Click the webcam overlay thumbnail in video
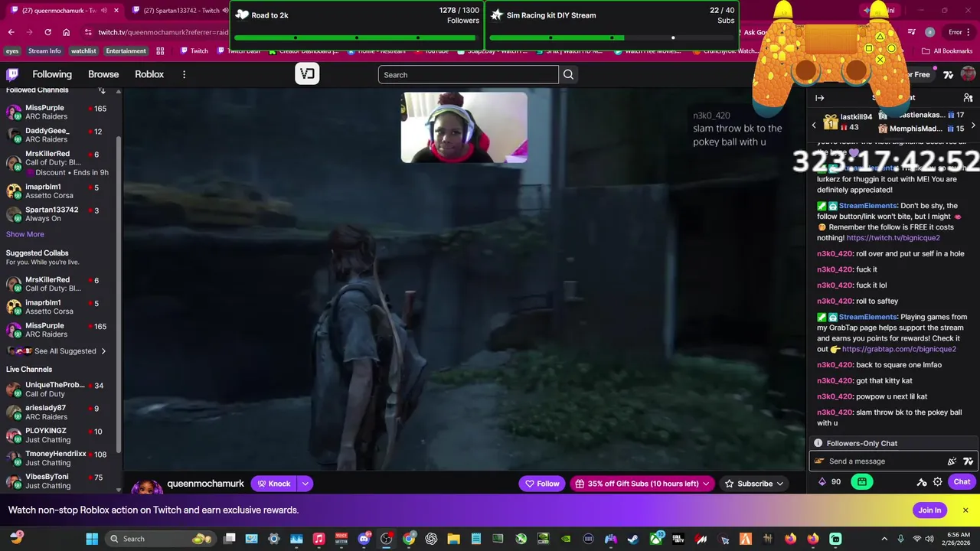The height and width of the screenshot is (551, 980). coord(464,128)
